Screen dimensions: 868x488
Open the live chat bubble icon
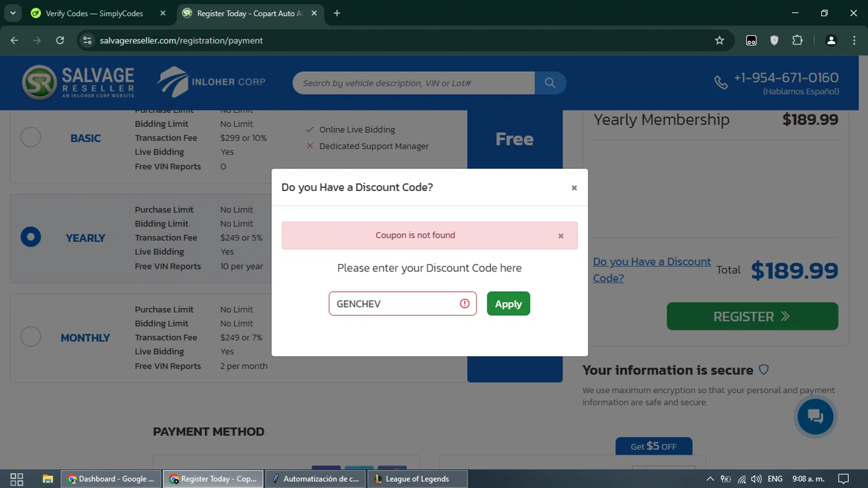pyautogui.click(x=815, y=416)
